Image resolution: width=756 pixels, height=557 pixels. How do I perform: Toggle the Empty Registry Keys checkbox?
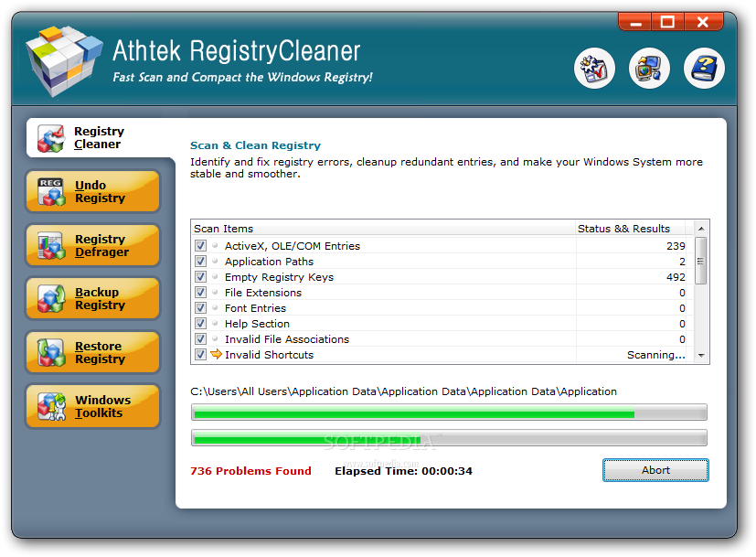click(x=200, y=277)
